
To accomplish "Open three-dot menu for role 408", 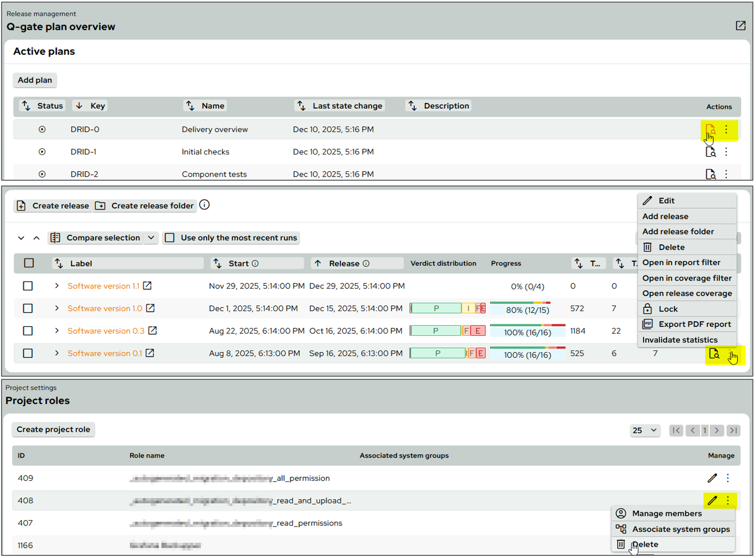I will (x=728, y=501).
